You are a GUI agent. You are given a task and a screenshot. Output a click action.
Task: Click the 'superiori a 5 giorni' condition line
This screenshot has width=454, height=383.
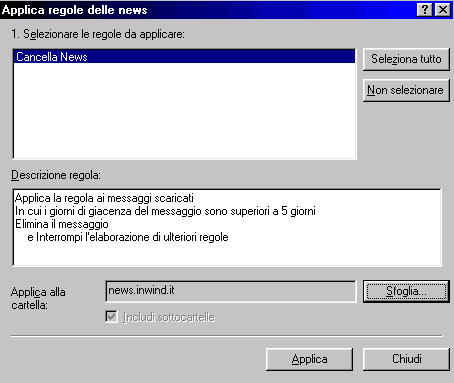pos(165,211)
